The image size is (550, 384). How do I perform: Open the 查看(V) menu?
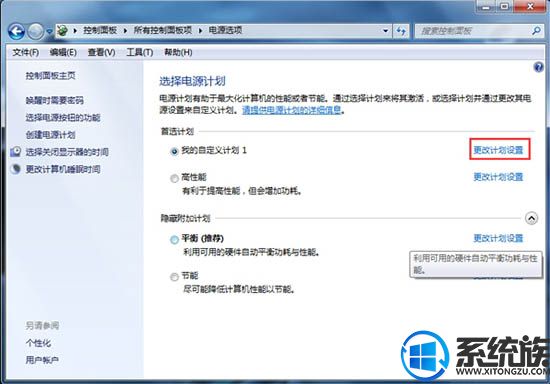(101, 53)
